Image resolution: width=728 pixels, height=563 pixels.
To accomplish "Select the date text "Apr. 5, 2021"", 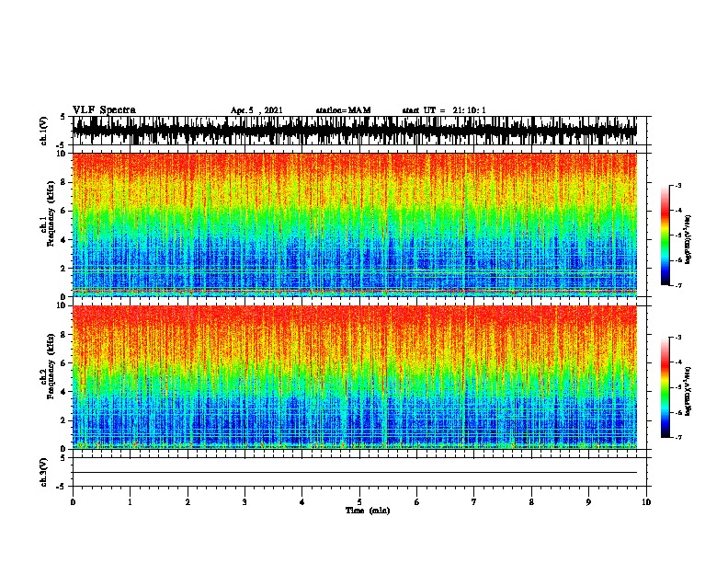I will (256, 110).
